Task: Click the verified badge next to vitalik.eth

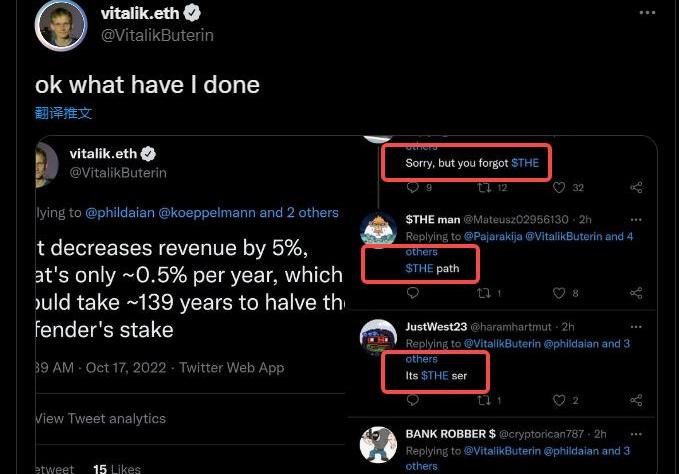Action: [x=193, y=13]
